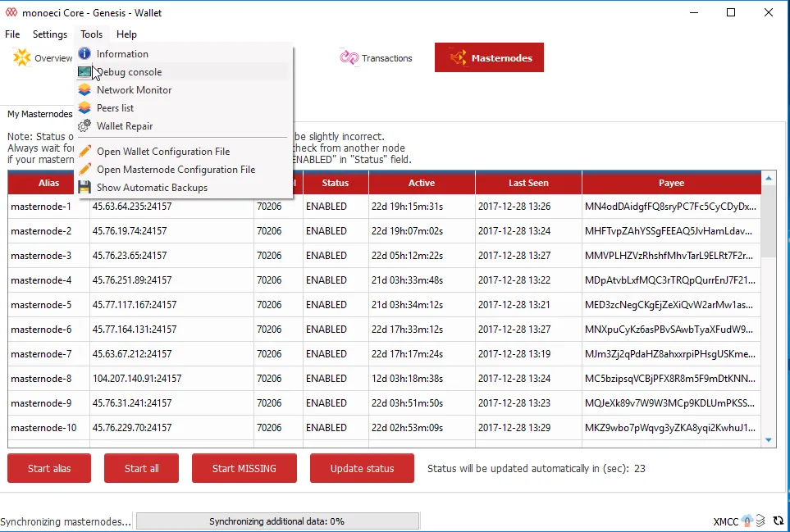Image resolution: width=790 pixels, height=532 pixels.
Task: Choose Wallet Repair menu entry
Action: (184, 126)
